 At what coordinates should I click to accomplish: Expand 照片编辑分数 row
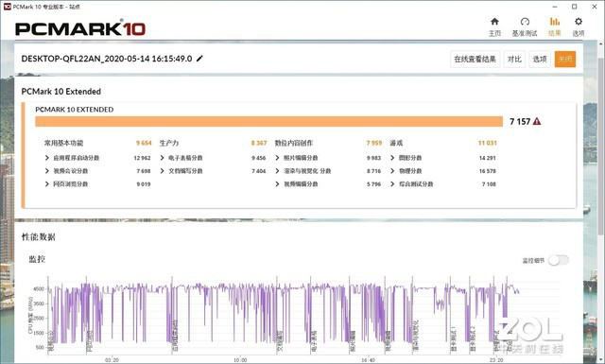277,158
